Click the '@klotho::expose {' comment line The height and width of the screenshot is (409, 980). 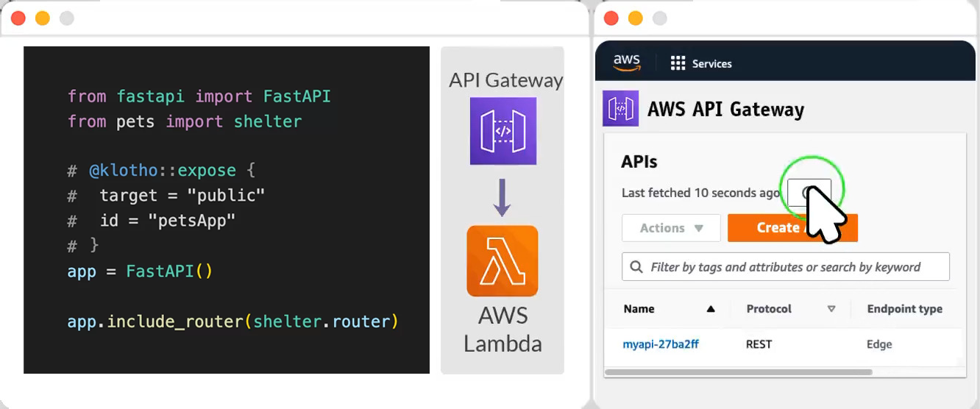[161, 171]
